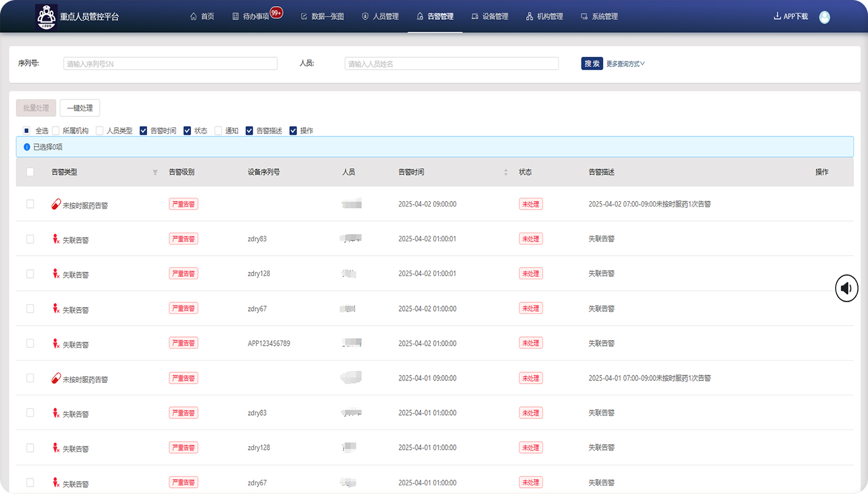Open the 告警类型 column filter icon
The width and height of the screenshot is (868, 494).
pyautogui.click(x=155, y=173)
